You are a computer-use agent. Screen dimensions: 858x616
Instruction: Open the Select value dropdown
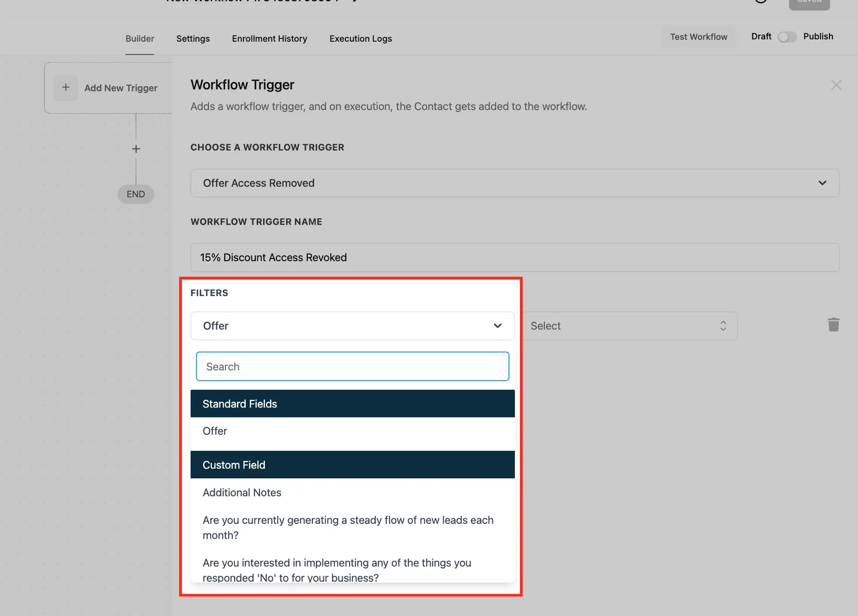630,326
